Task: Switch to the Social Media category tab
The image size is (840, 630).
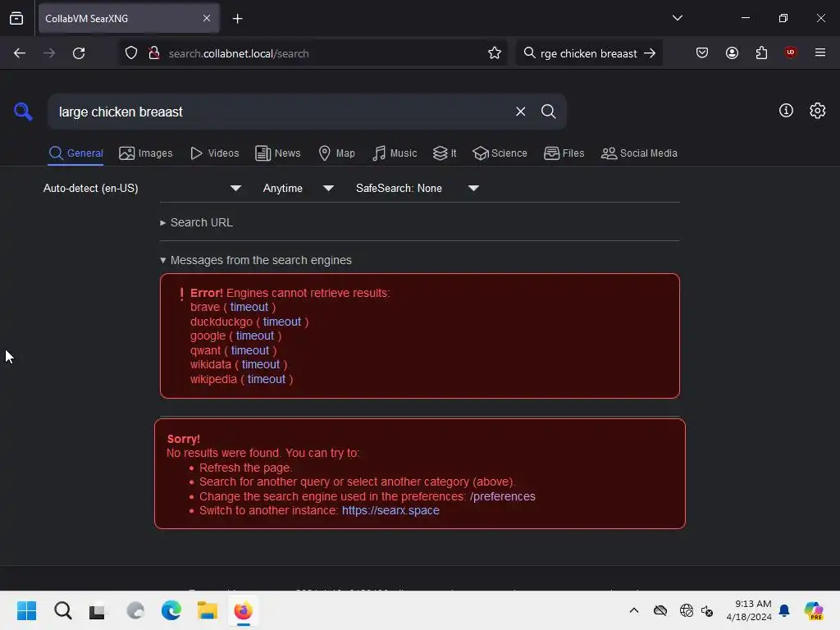Action: click(x=639, y=153)
